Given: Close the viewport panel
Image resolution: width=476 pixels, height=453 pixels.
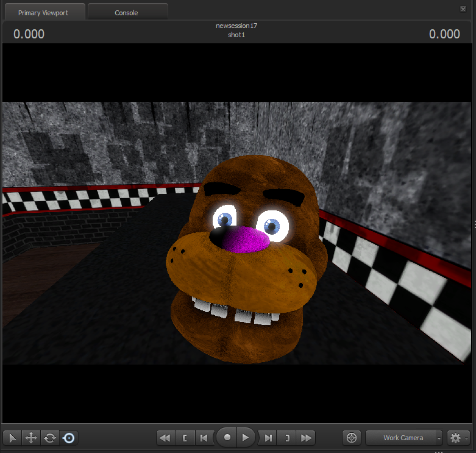Looking at the screenshot, I should click(x=463, y=9).
